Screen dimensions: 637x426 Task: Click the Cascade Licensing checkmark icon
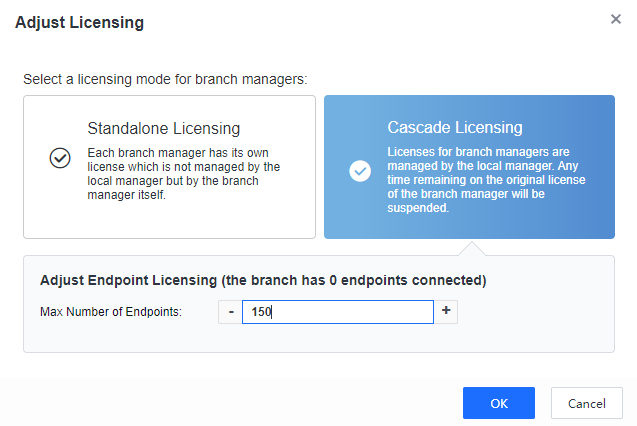click(360, 170)
